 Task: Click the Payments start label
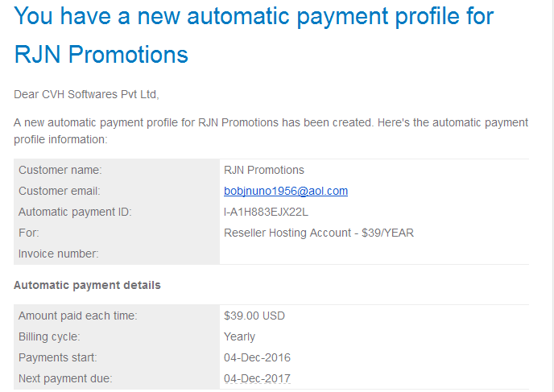coord(58,357)
